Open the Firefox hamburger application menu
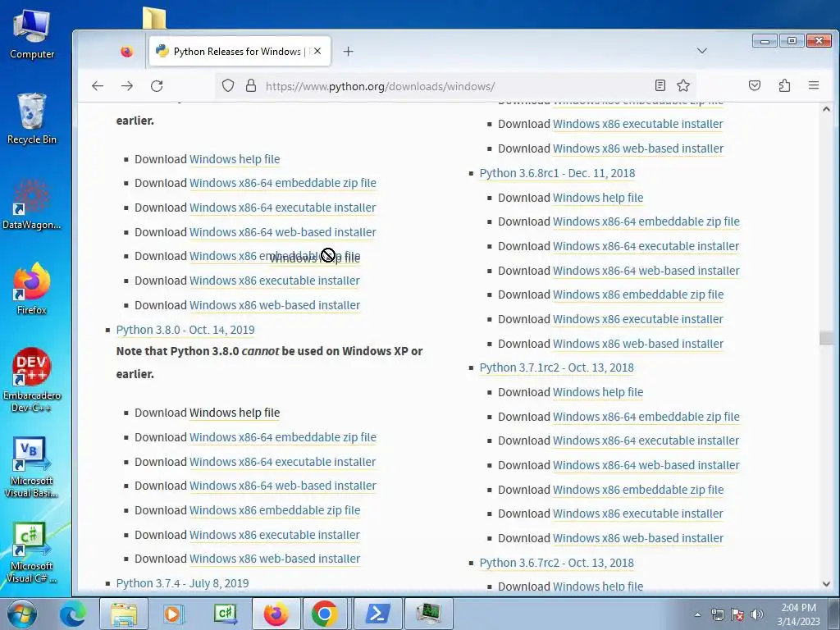The height and width of the screenshot is (630, 840). 814,85
